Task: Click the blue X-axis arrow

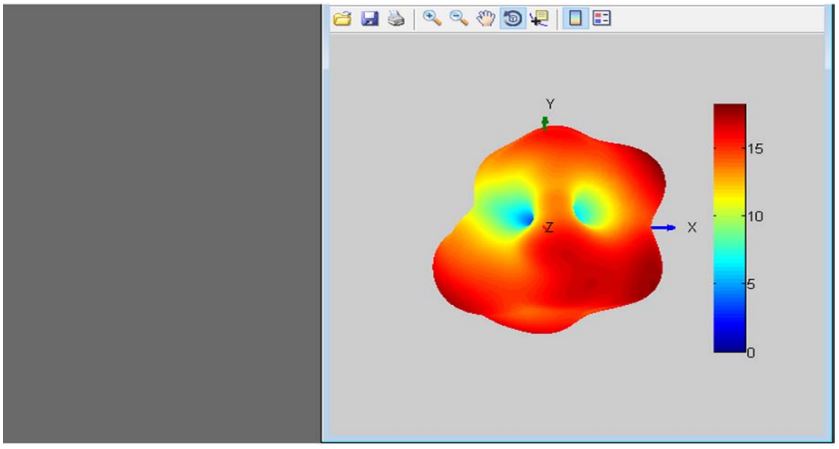Action: [x=663, y=227]
